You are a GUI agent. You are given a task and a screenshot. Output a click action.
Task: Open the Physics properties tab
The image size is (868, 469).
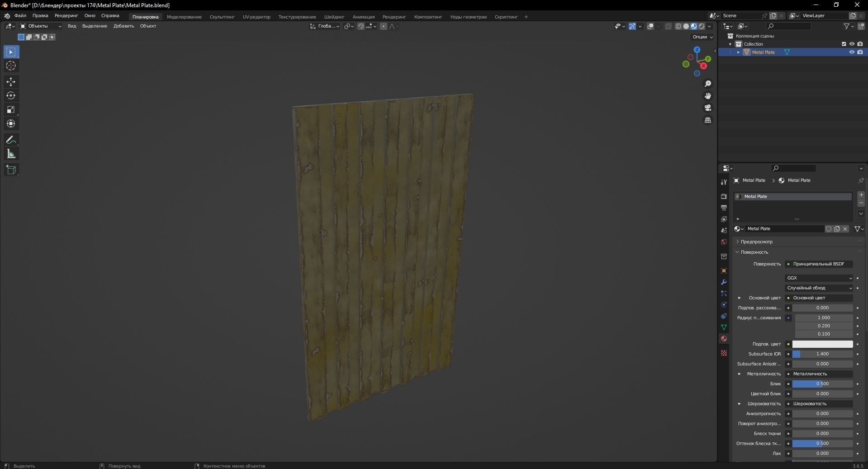[724, 304]
